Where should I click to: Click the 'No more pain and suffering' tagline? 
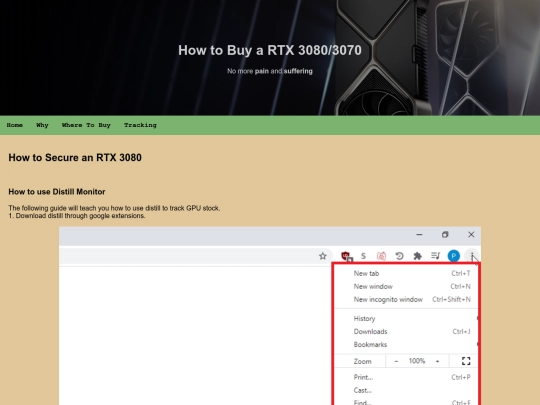[270, 71]
